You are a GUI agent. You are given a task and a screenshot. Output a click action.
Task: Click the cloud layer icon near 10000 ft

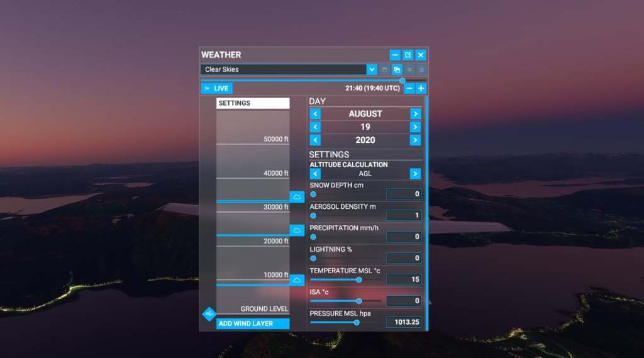(297, 280)
